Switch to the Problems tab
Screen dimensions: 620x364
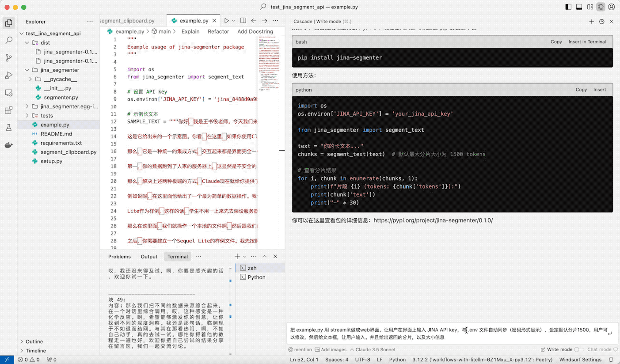coord(119,257)
